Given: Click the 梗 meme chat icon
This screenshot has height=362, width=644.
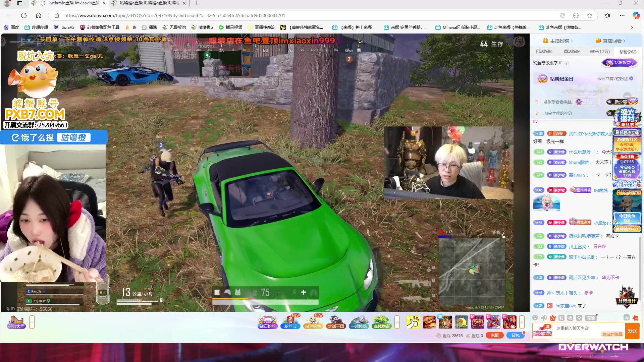Looking at the screenshot, I should (570, 318).
